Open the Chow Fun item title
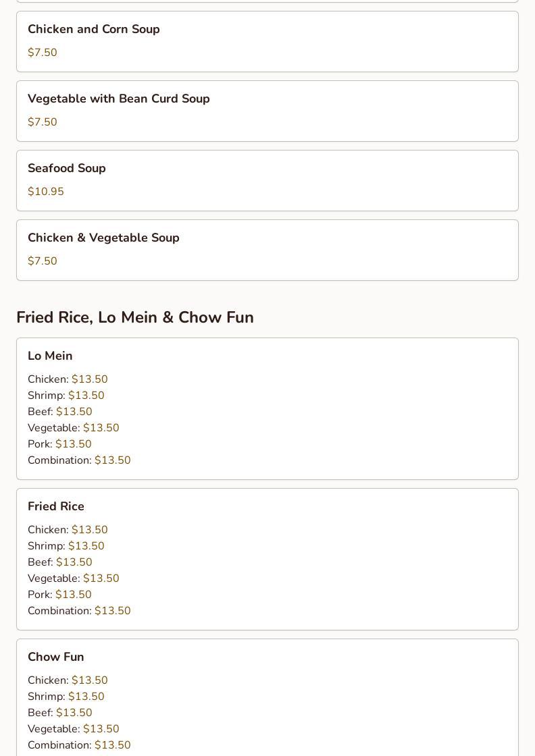Image resolution: width=535 pixels, height=756 pixels. click(56, 657)
